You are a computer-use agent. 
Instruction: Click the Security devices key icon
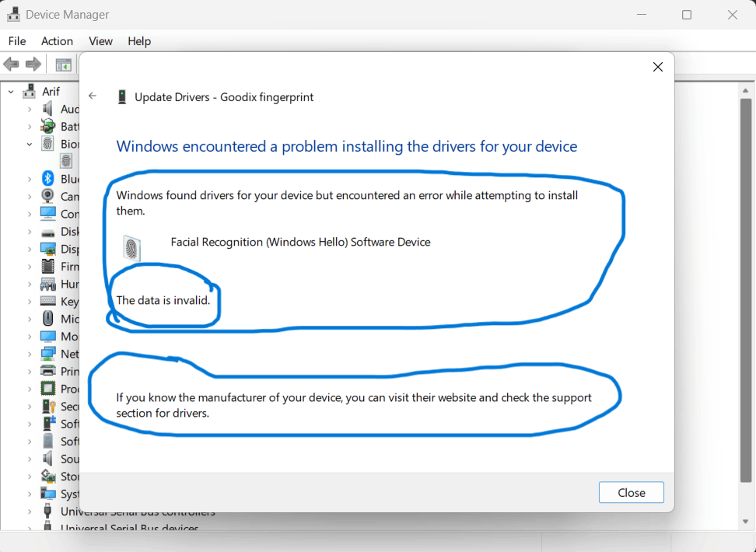(47, 407)
